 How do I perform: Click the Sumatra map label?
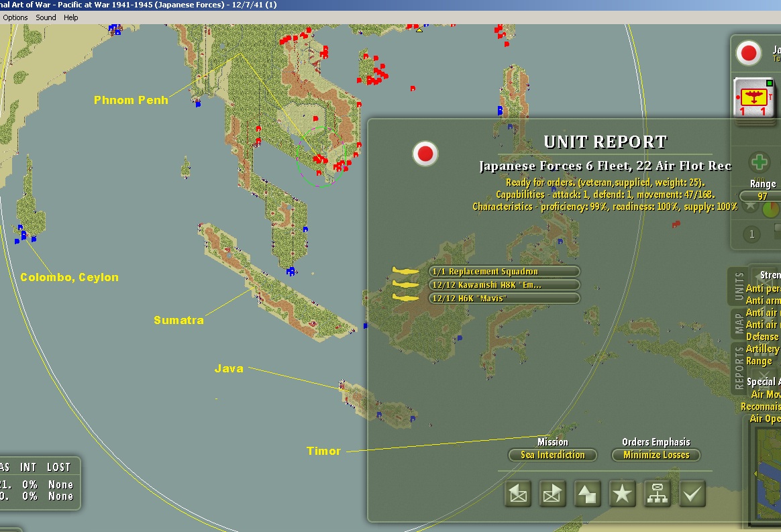(x=179, y=320)
